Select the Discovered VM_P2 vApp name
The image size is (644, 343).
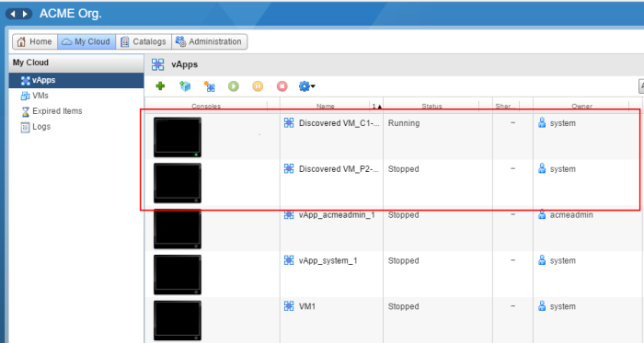339,169
